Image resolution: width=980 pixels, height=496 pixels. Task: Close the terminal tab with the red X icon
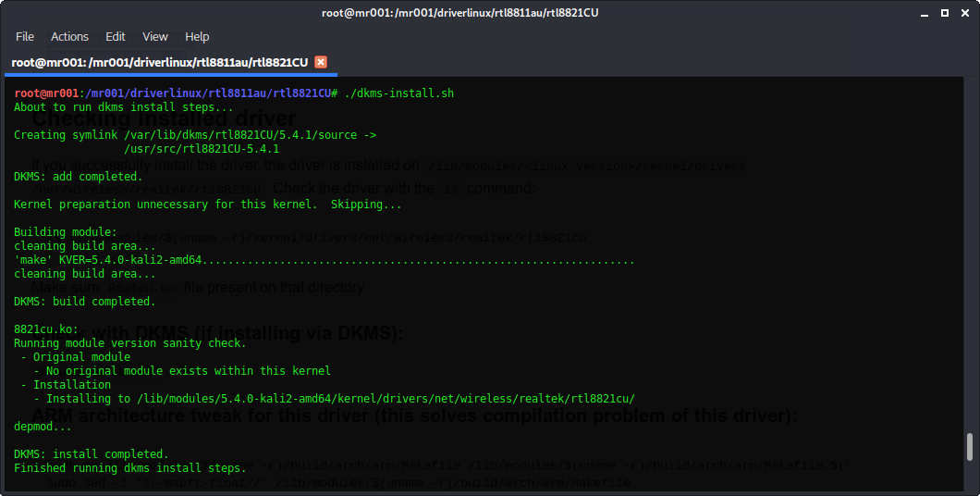click(321, 62)
